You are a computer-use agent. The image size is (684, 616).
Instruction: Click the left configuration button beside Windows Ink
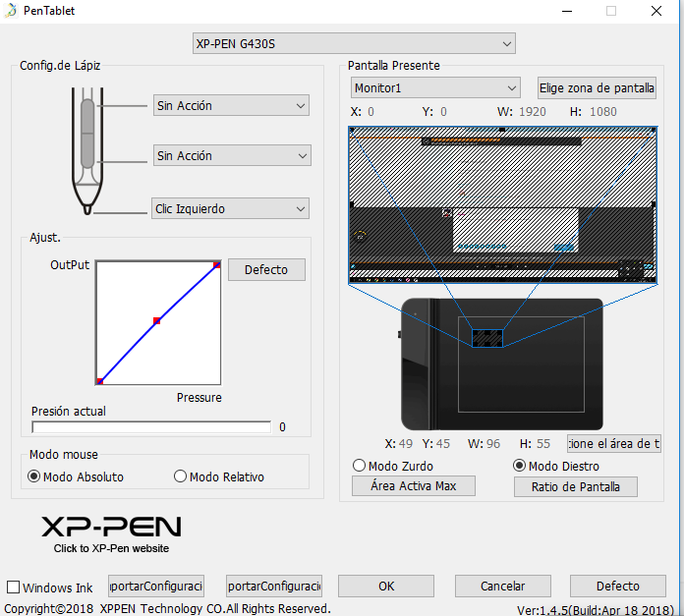pos(156,586)
